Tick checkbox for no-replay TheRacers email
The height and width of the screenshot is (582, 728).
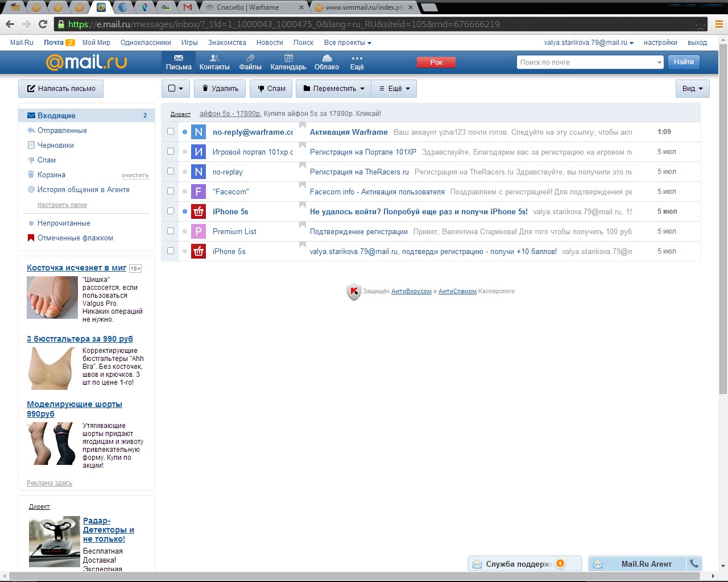coord(171,171)
